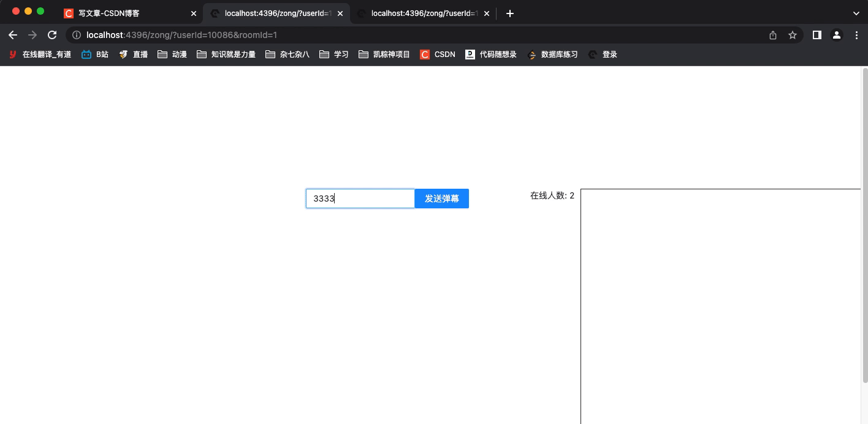This screenshot has width=868, height=424.
Task: Switch to the third localhost:4396 tab
Action: pyautogui.click(x=423, y=13)
